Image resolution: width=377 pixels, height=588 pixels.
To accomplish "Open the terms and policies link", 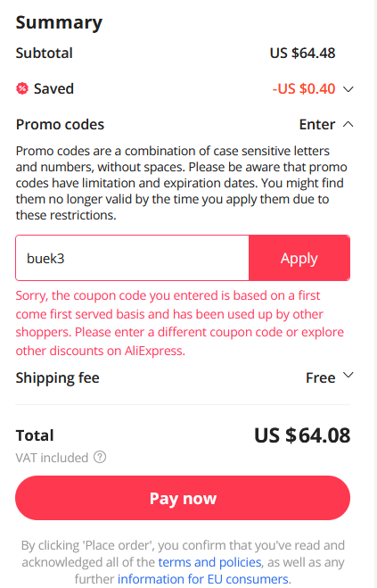I will 209,562.
